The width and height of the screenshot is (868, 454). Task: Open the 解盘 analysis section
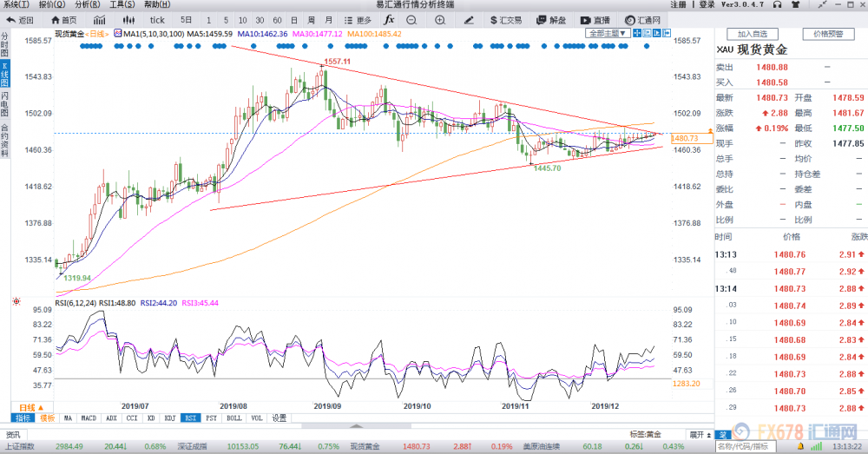551,20
